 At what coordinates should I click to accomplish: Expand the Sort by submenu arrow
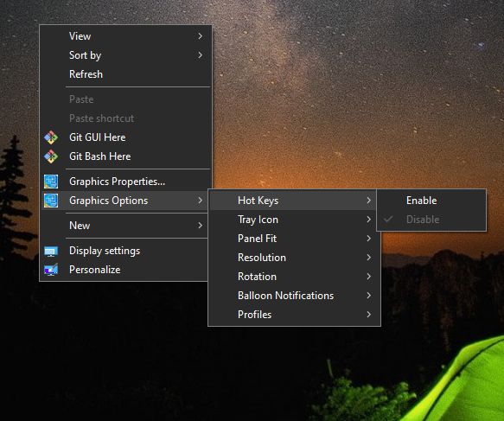click(x=201, y=55)
